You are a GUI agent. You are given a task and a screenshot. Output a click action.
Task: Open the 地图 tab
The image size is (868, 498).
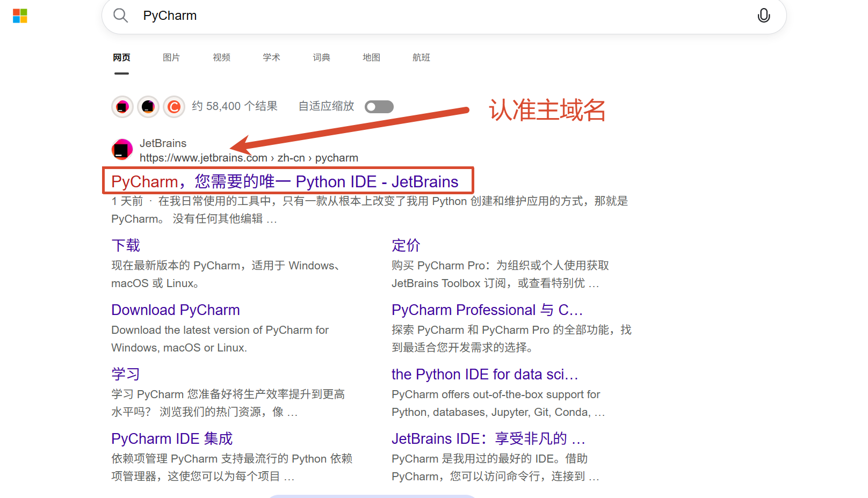point(371,57)
